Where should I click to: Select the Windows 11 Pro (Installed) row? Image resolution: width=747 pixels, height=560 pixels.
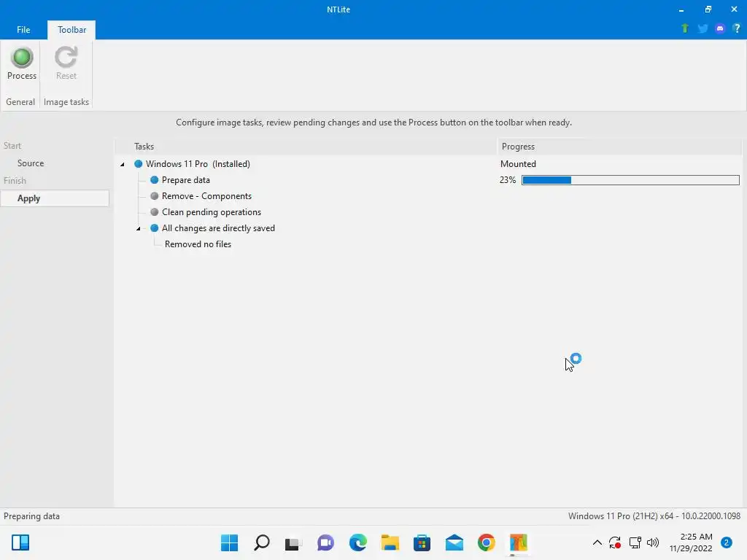click(x=198, y=164)
